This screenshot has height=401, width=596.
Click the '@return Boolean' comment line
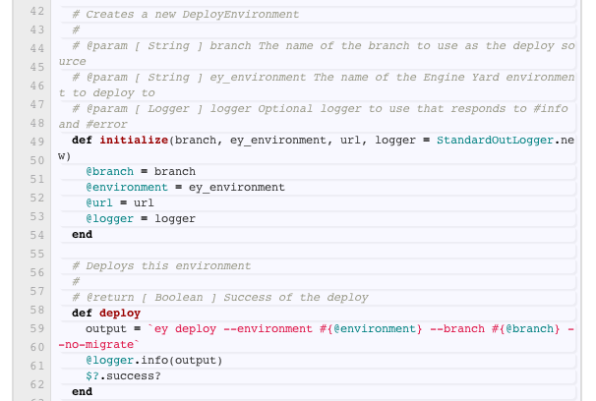click(x=220, y=297)
